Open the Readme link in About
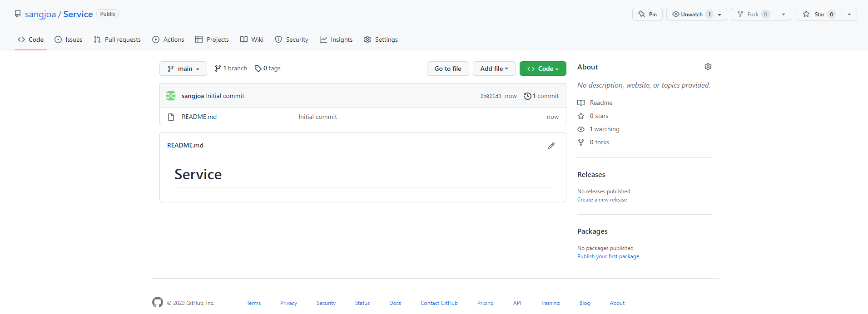The width and height of the screenshot is (868, 314). click(x=601, y=103)
